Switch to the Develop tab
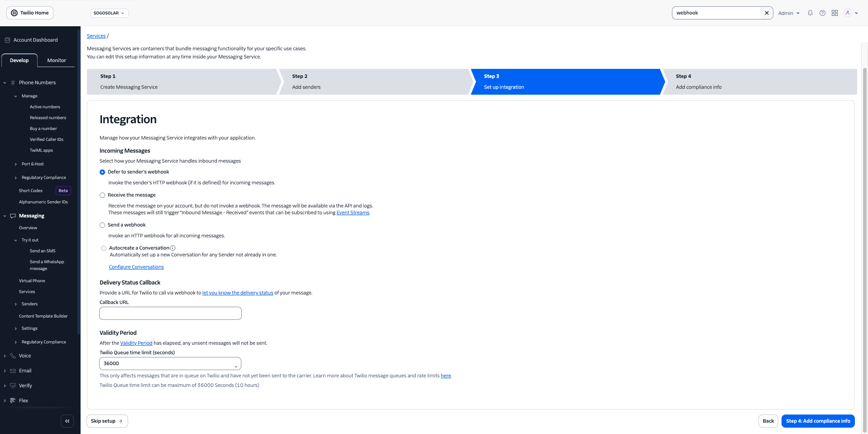868x434 pixels. [x=19, y=60]
